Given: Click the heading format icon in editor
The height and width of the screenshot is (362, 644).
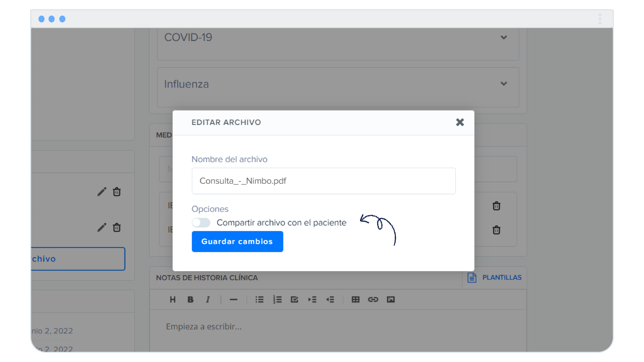Looking at the screenshot, I should point(172,299).
